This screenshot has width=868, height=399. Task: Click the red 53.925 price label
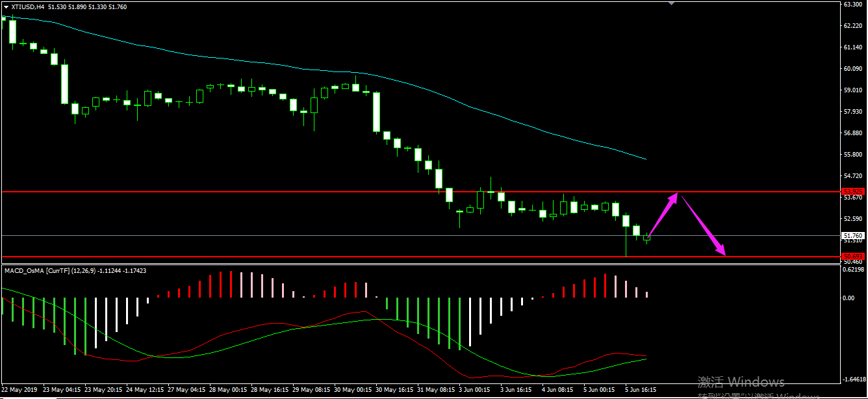(x=852, y=192)
